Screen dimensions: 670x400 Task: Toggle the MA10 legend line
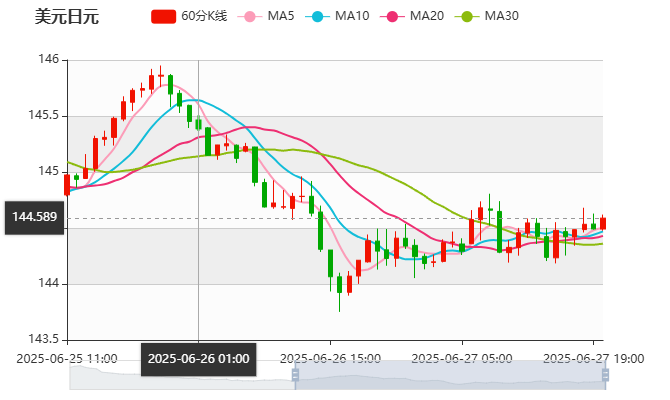337,16
